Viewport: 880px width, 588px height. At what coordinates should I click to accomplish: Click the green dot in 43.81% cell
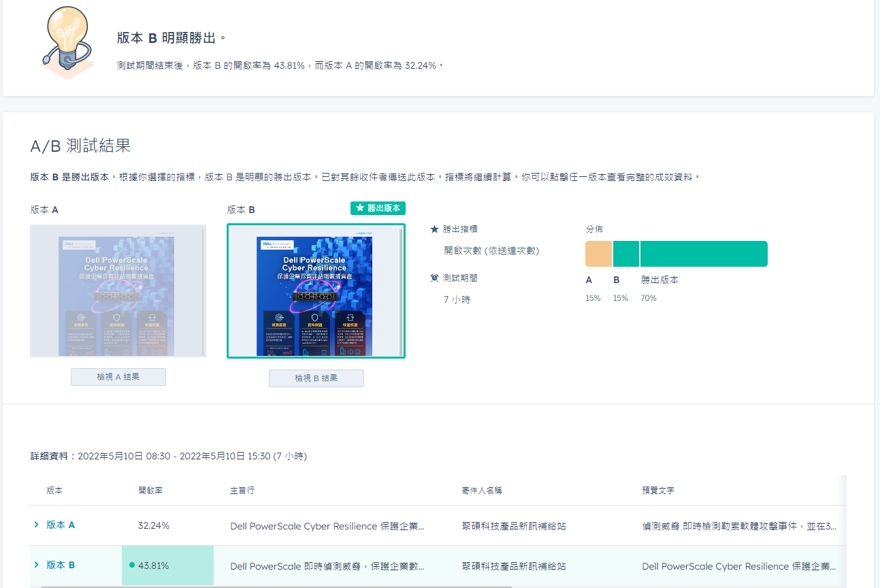pos(131,565)
